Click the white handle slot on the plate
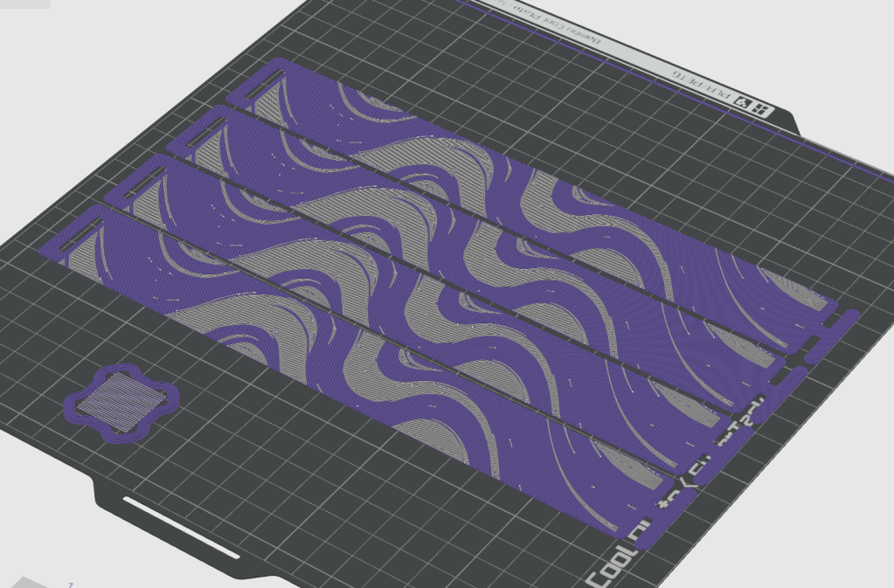894x588 pixels. pos(181,527)
